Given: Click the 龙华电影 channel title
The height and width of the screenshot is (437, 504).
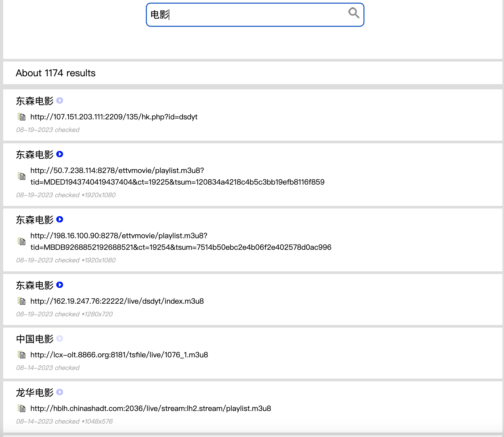Looking at the screenshot, I should tap(35, 393).
